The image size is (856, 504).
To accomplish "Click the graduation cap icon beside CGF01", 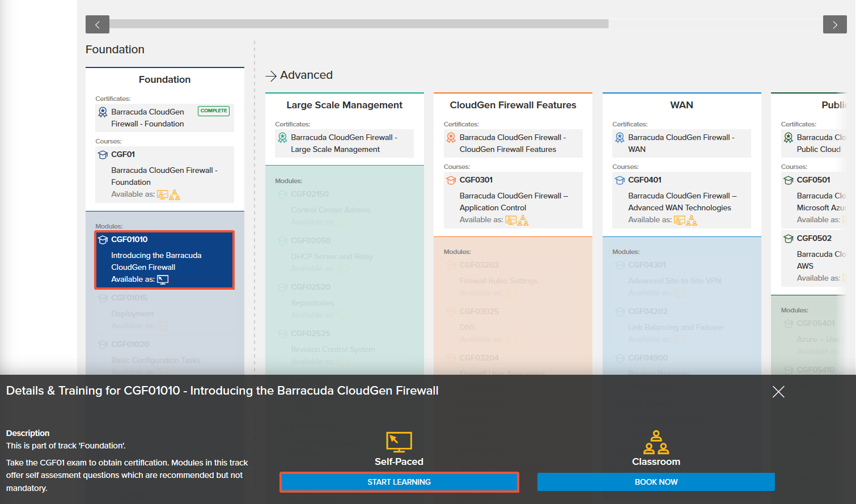I will [x=103, y=155].
